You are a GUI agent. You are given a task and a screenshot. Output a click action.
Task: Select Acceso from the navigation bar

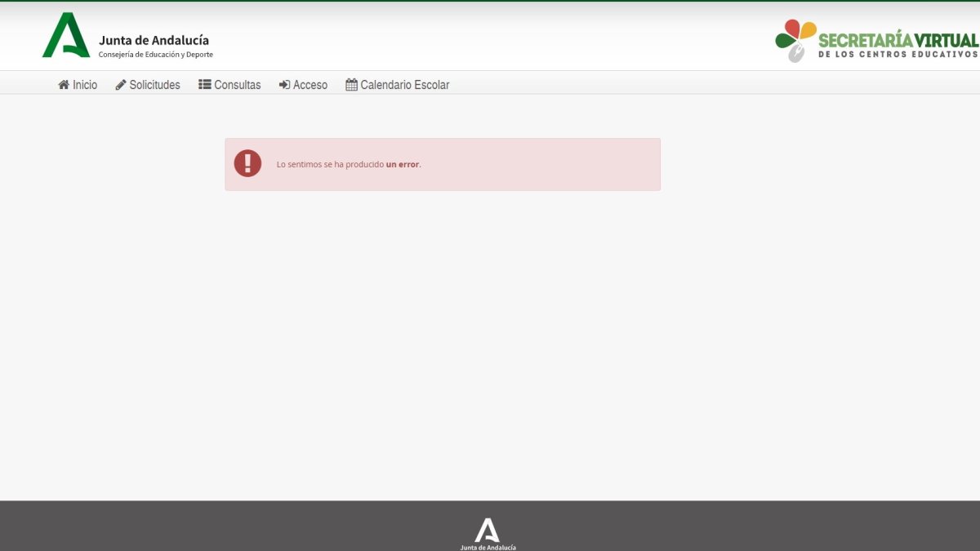pos(310,84)
